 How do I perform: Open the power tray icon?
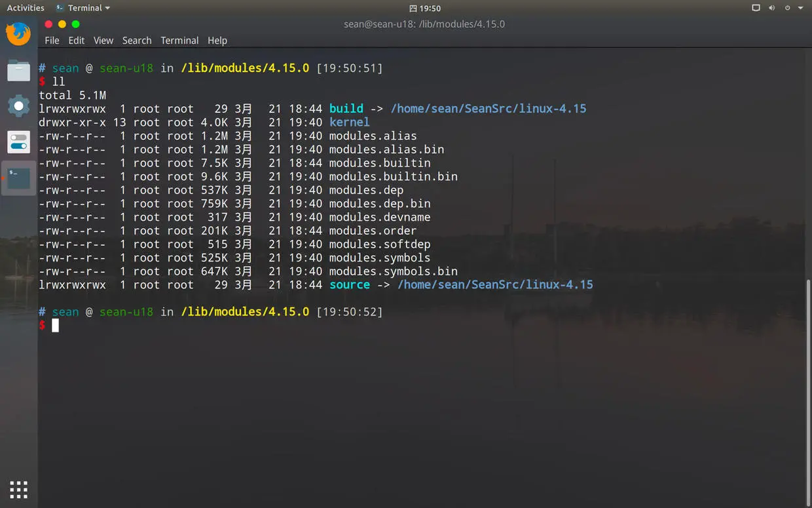[x=788, y=8]
